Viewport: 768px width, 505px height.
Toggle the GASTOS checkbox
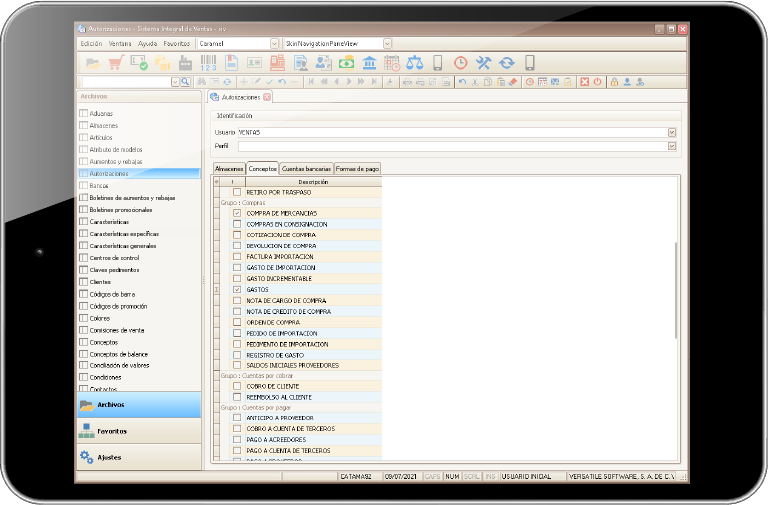pos(237,289)
